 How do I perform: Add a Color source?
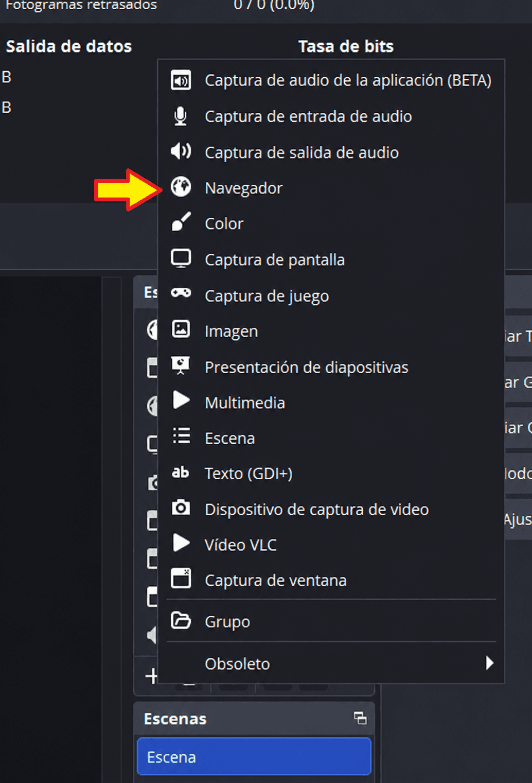click(331, 223)
